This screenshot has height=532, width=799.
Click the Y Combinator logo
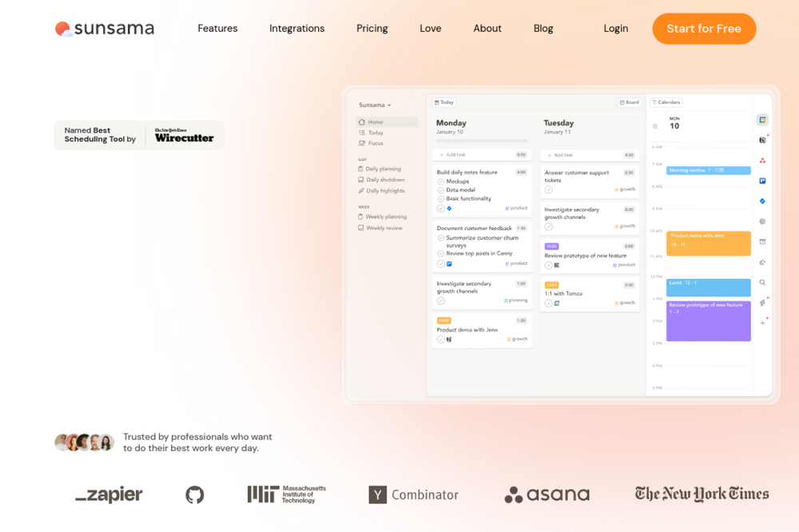coord(413,494)
